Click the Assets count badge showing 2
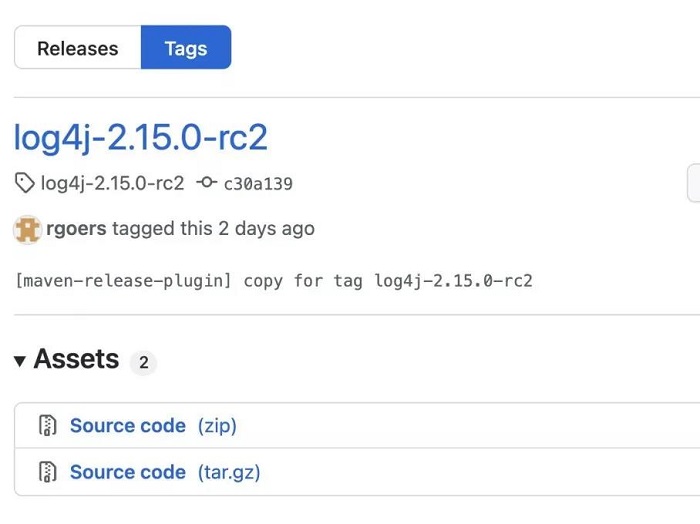700x524 pixels. point(143,362)
